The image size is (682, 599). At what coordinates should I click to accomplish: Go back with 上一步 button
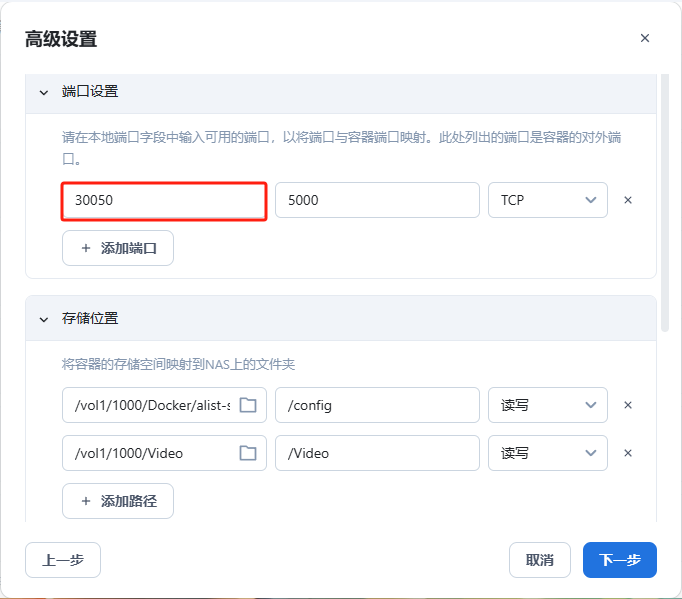click(x=63, y=560)
